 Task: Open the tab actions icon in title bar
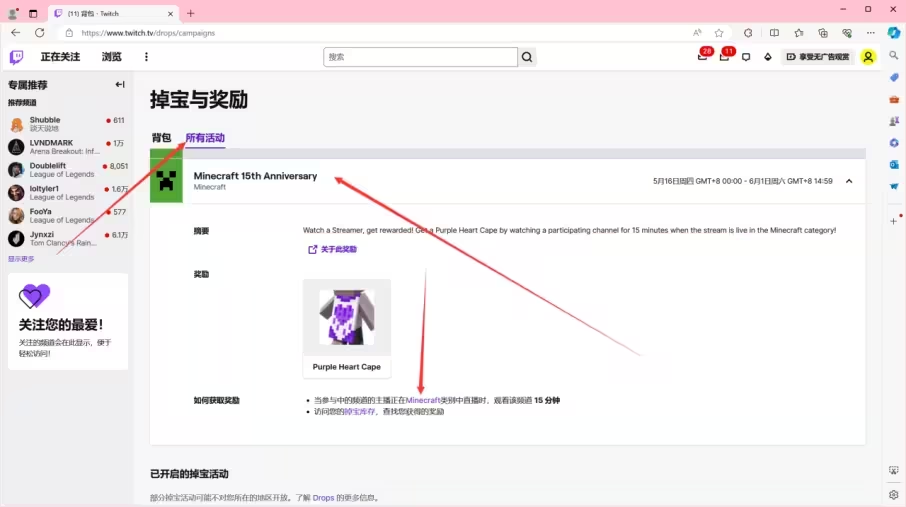pyautogui.click(x=33, y=13)
